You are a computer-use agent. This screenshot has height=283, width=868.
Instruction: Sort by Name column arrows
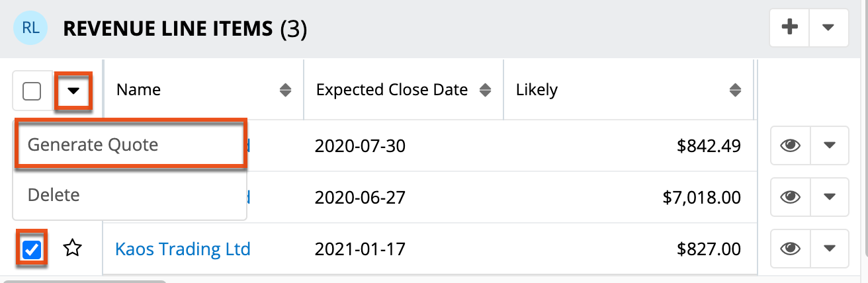285,90
